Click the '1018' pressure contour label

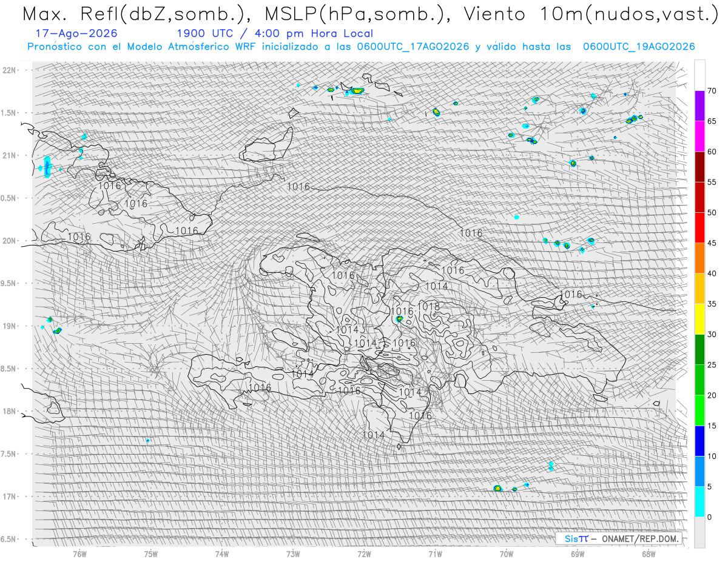pyautogui.click(x=428, y=306)
